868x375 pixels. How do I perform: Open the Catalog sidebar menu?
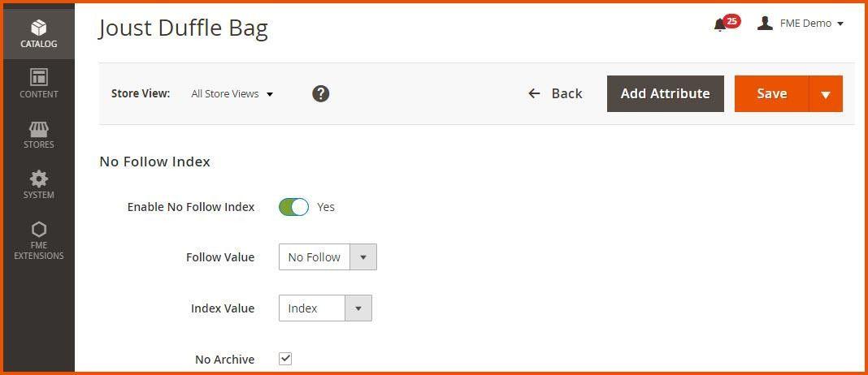tap(38, 34)
